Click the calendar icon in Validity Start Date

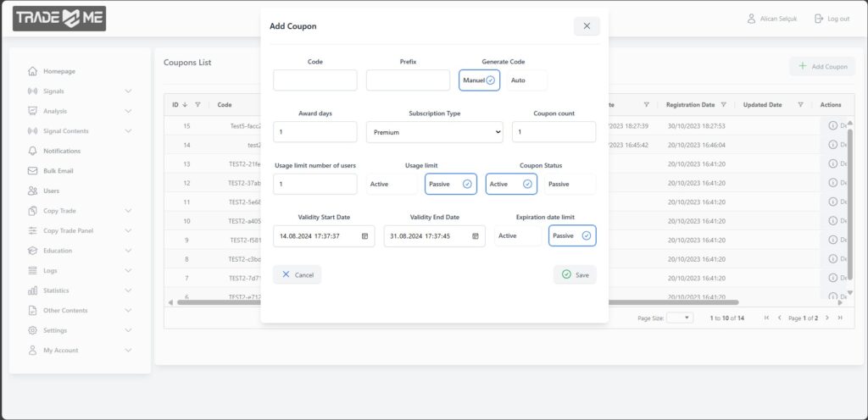(365, 236)
